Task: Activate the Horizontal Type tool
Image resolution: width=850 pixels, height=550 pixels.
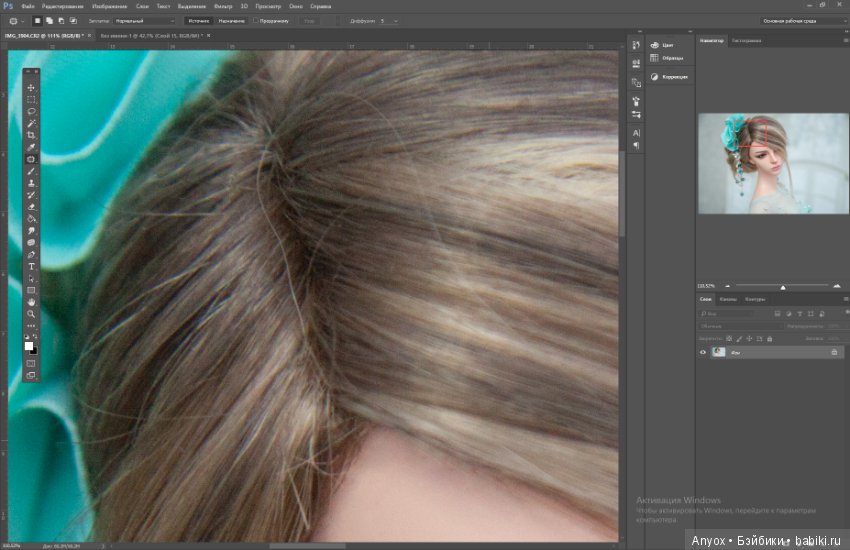Action: click(x=31, y=267)
